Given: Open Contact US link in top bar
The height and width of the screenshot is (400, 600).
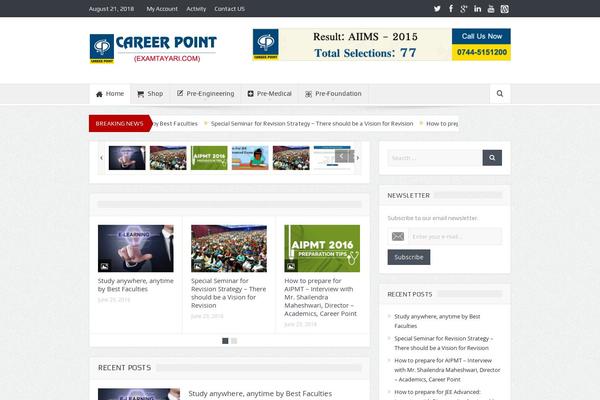Looking at the screenshot, I should 229,9.
